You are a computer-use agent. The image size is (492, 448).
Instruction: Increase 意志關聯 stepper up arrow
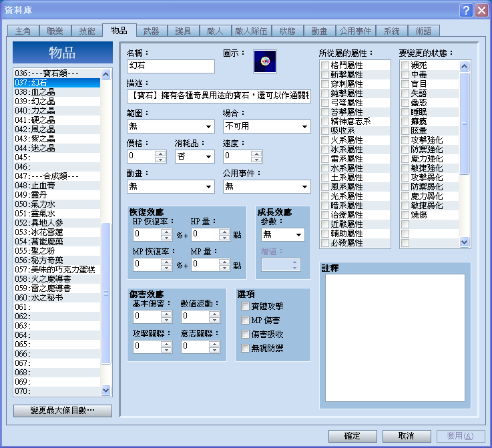pos(214,344)
